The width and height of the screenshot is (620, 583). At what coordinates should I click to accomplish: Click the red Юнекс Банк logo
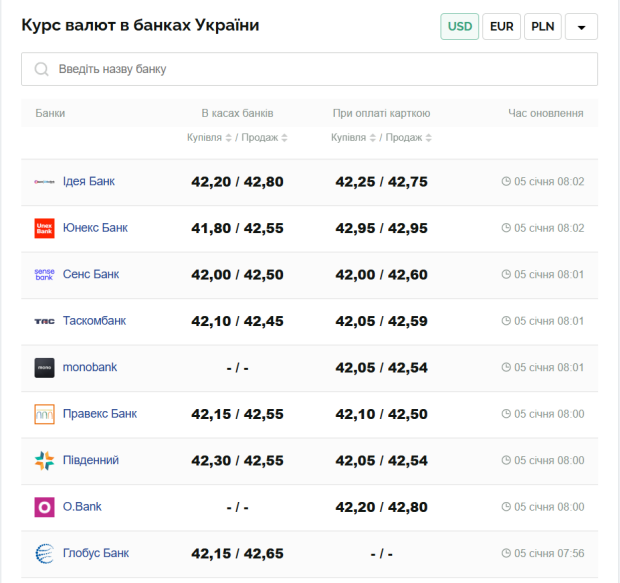tap(44, 228)
